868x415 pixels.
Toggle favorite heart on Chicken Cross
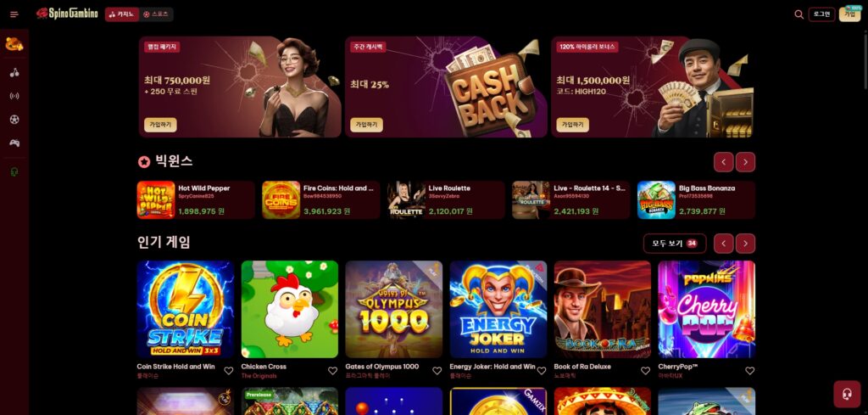pos(332,371)
